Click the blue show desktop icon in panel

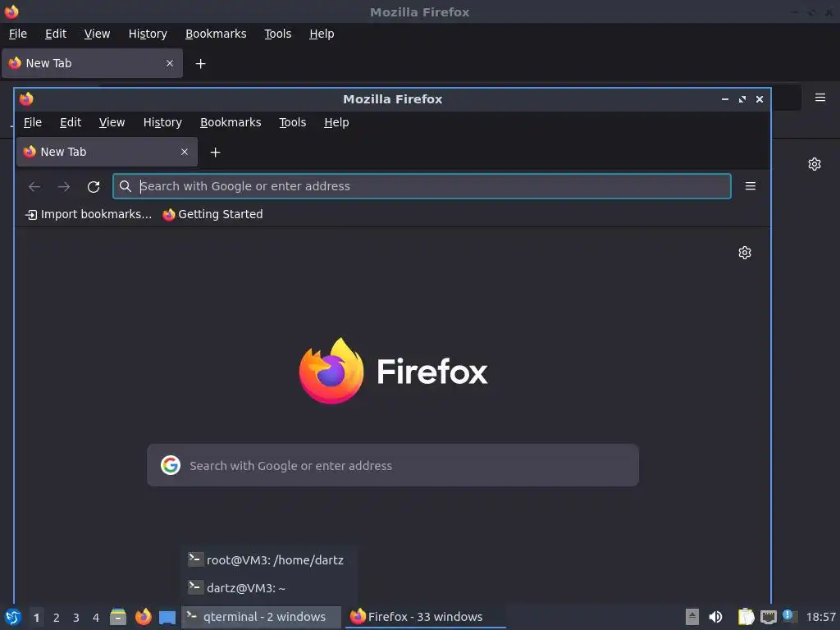[x=167, y=617]
